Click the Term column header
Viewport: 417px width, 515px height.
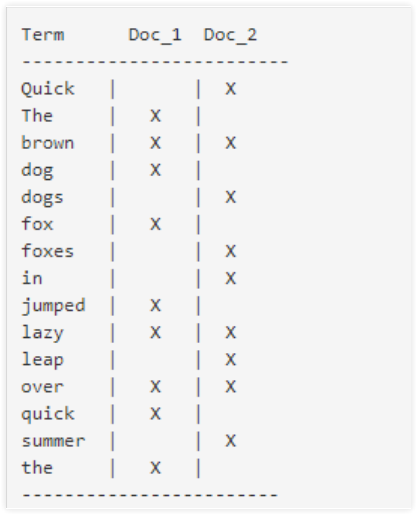tap(43, 35)
